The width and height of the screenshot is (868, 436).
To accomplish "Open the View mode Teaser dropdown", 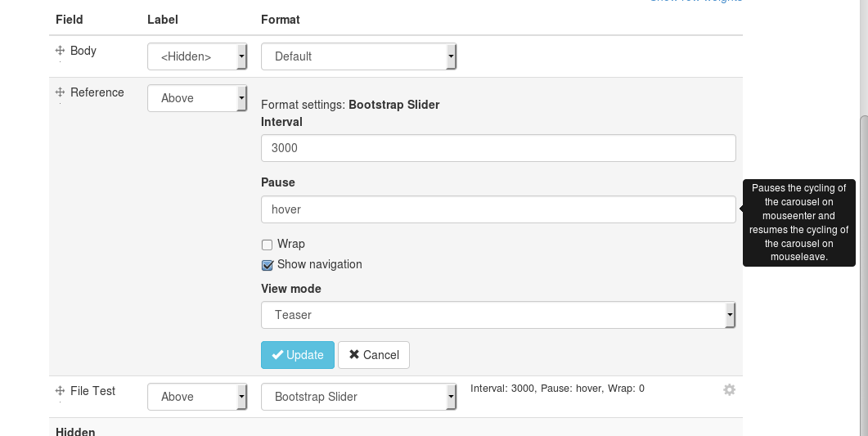I will click(498, 315).
